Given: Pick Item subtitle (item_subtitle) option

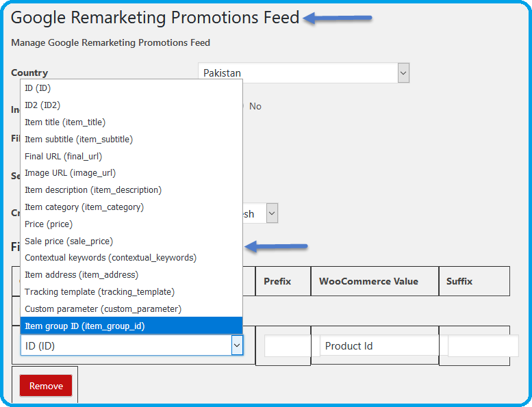Looking at the screenshot, I should tap(131, 139).
